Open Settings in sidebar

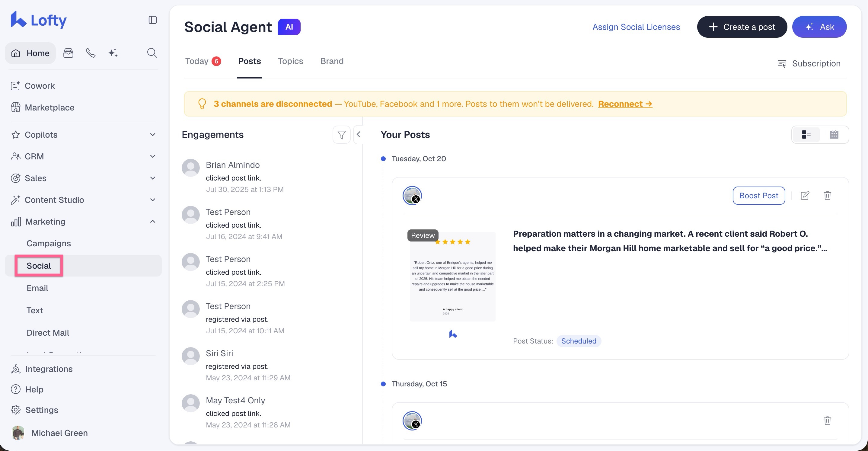(34, 410)
